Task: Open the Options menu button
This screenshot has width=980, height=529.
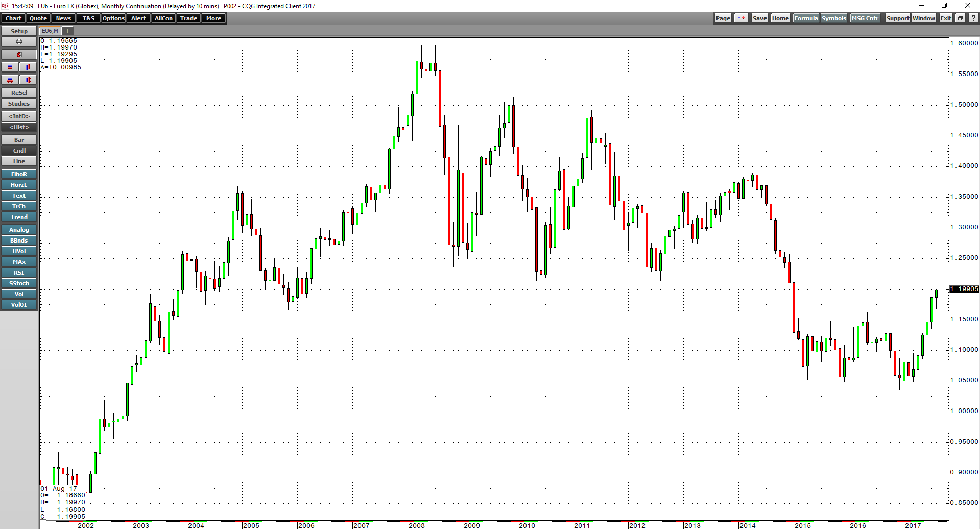Action: (x=113, y=18)
